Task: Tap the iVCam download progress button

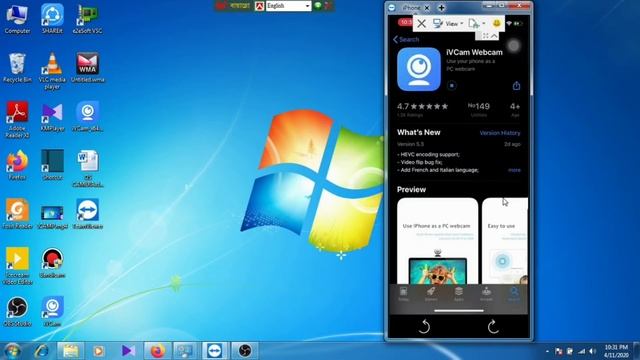Action: 451,86
